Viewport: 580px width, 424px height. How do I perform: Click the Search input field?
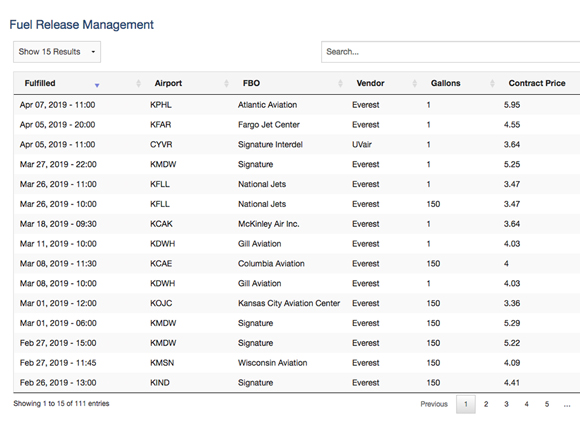click(x=451, y=52)
